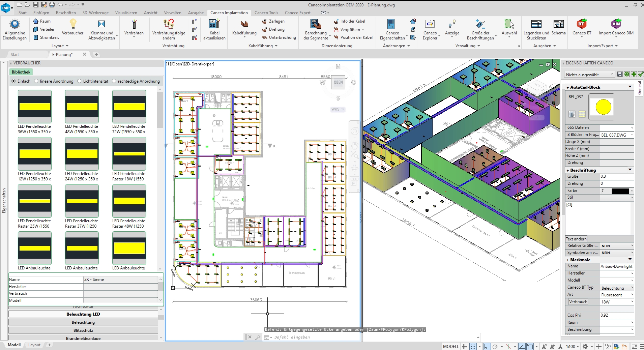Select the Lichtintensität radio option
This screenshot has height=350, width=644.
point(80,81)
